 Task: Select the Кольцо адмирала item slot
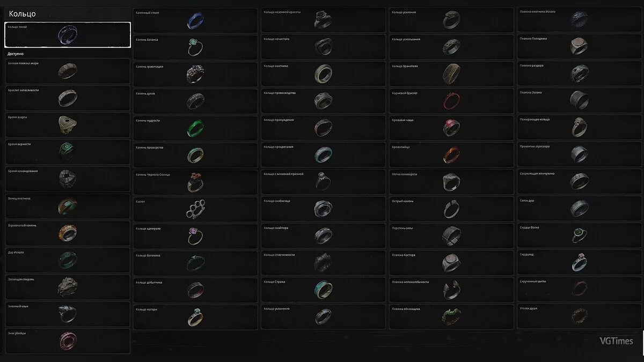click(195, 236)
